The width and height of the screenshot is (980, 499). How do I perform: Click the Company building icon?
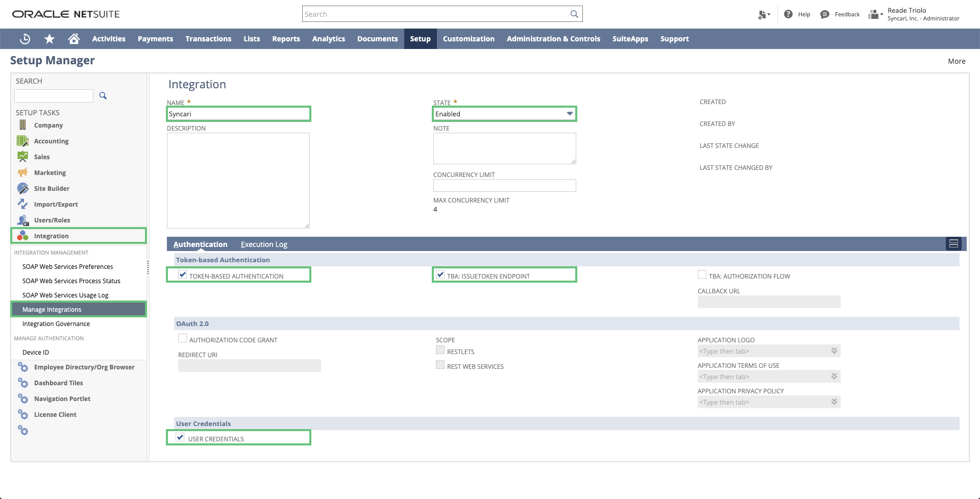[x=22, y=125]
